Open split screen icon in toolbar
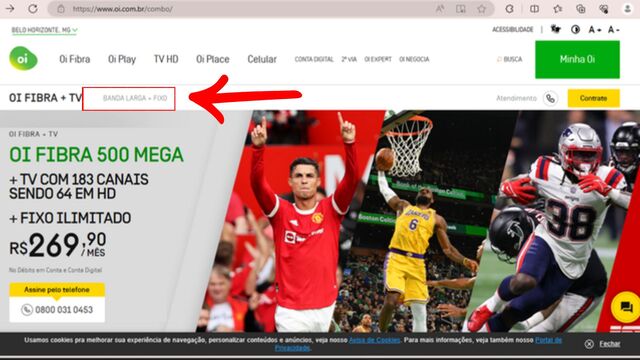This screenshot has width=640, height=360. click(x=534, y=9)
